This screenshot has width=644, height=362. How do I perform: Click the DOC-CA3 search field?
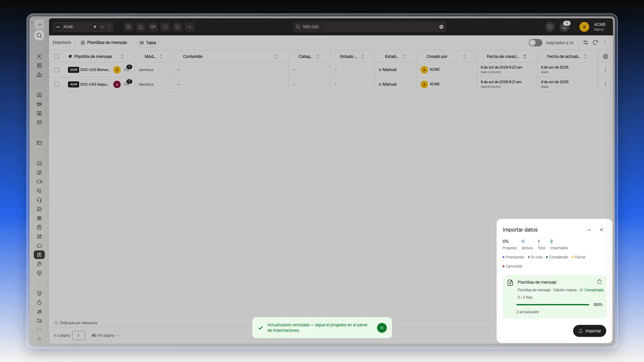pyautogui.click(x=369, y=27)
